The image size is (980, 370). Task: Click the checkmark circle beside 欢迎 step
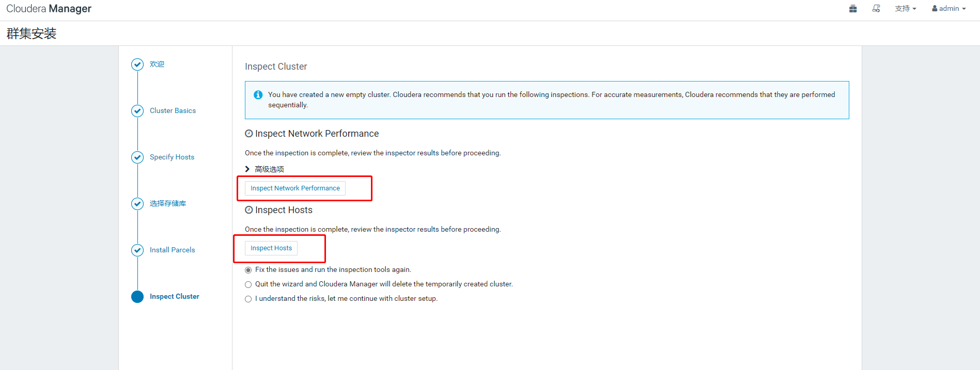click(x=137, y=65)
